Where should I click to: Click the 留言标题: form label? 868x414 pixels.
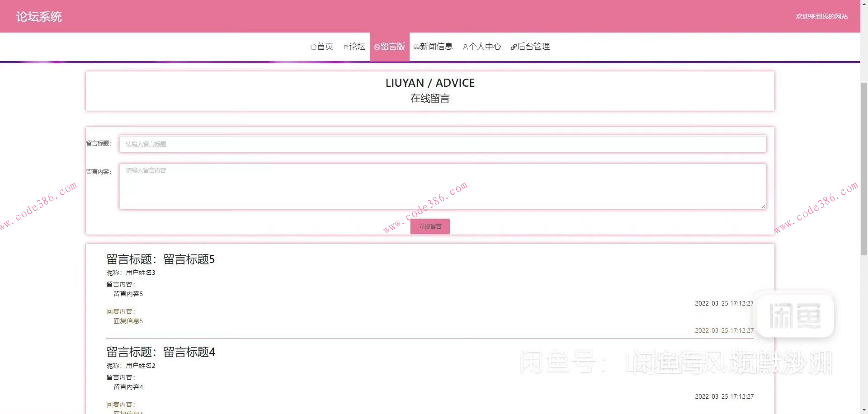(99, 143)
